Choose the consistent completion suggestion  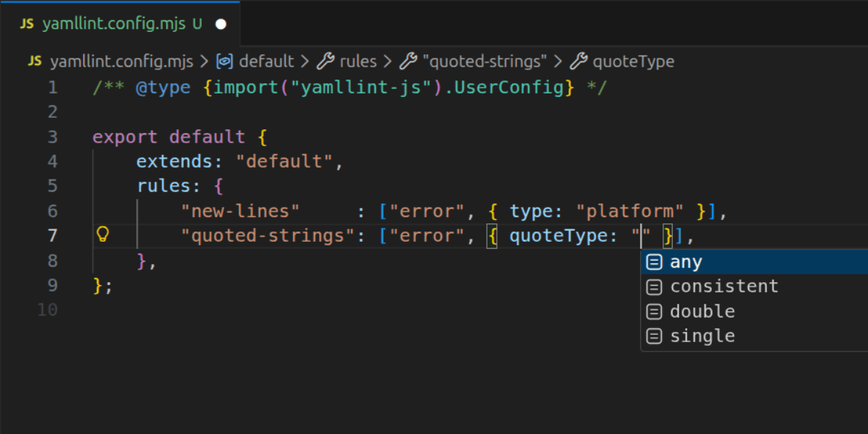pyautogui.click(x=724, y=286)
